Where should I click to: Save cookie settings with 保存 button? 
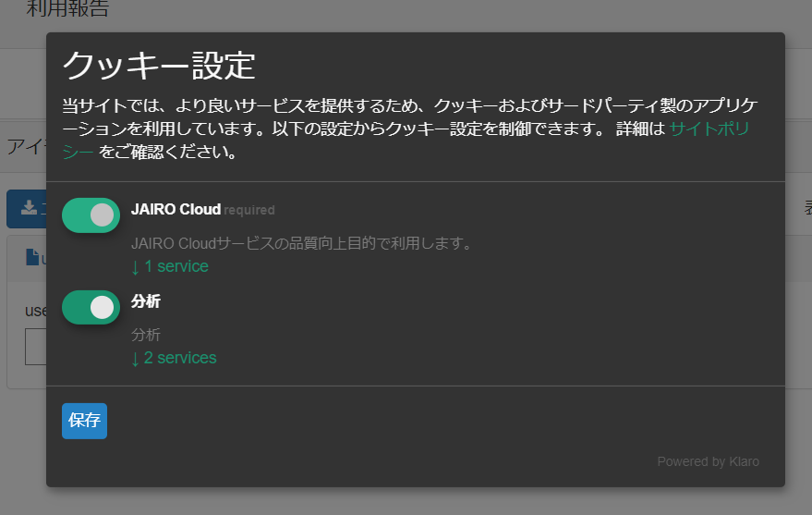[x=84, y=421]
